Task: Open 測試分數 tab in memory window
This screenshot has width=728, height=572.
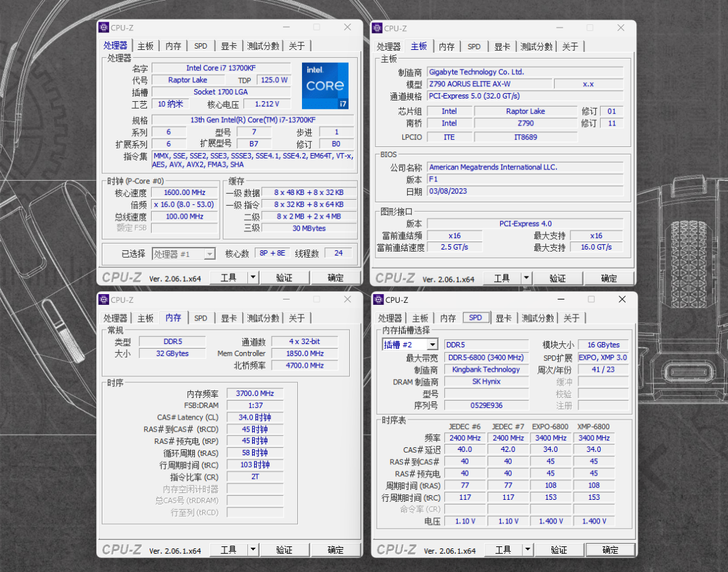Action: click(x=263, y=318)
